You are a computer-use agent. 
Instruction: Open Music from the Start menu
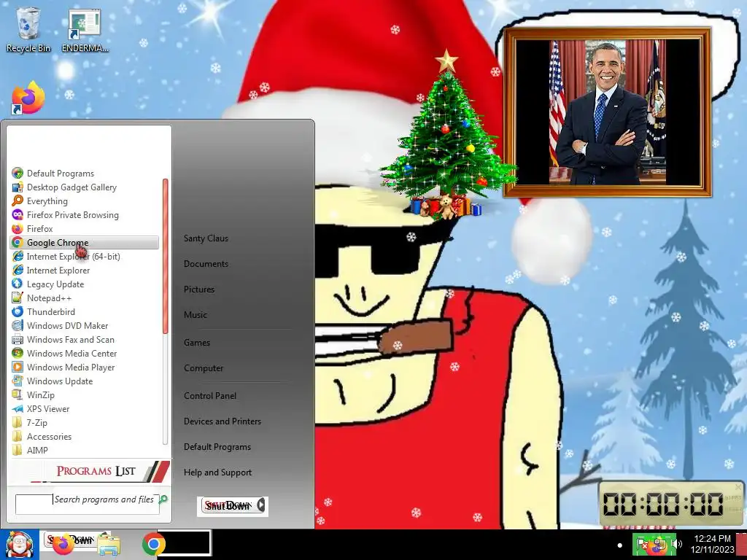pos(196,315)
